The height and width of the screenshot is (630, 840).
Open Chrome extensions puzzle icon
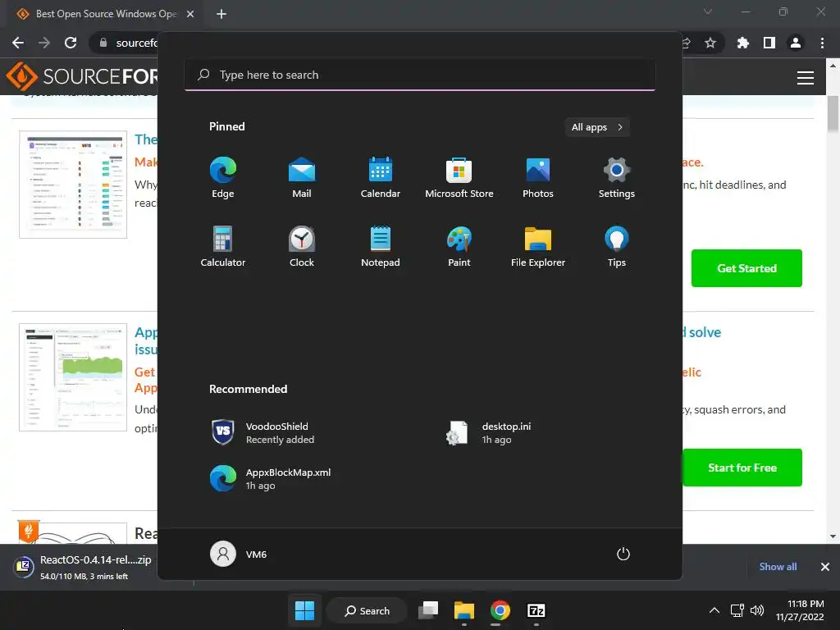click(742, 43)
